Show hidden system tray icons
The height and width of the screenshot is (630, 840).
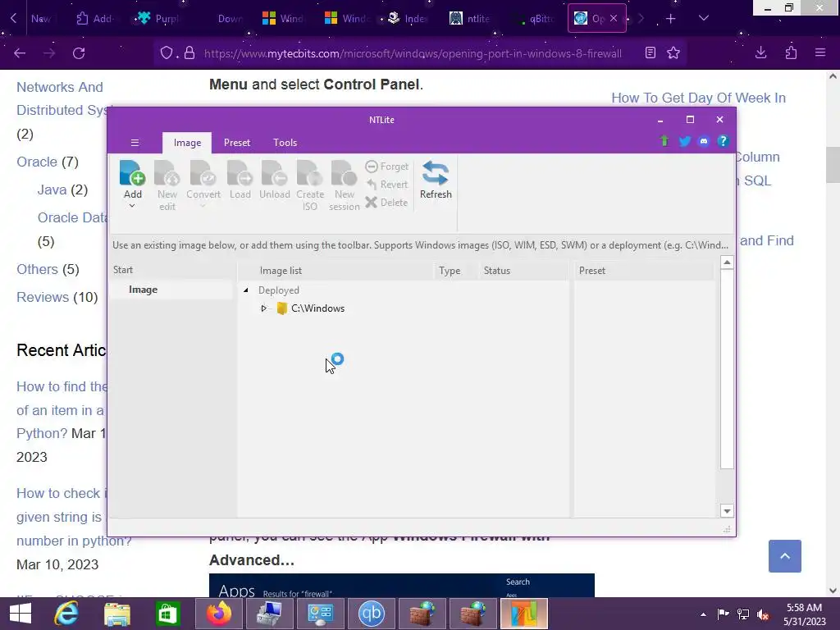coord(703,614)
